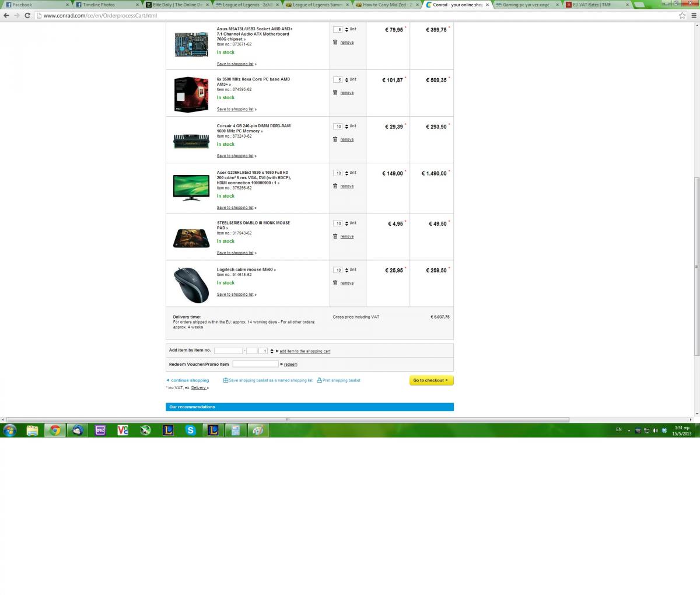Click the Delivery link under inc VAT
700x595 pixels.
click(198, 387)
